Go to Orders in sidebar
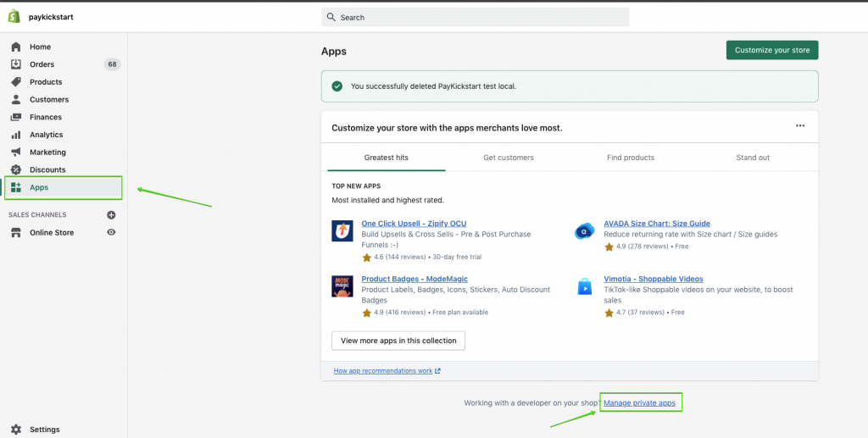Image resolution: width=868 pixels, height=438 pixels. pyautogui.click(x=42, y=64)
